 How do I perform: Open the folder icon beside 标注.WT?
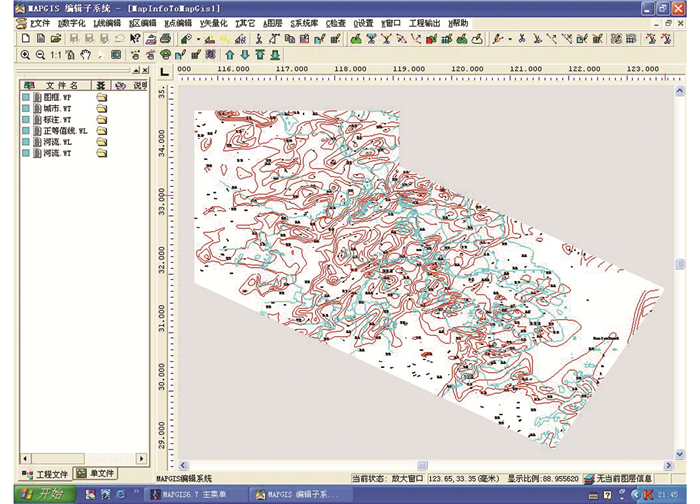(101, 120)
